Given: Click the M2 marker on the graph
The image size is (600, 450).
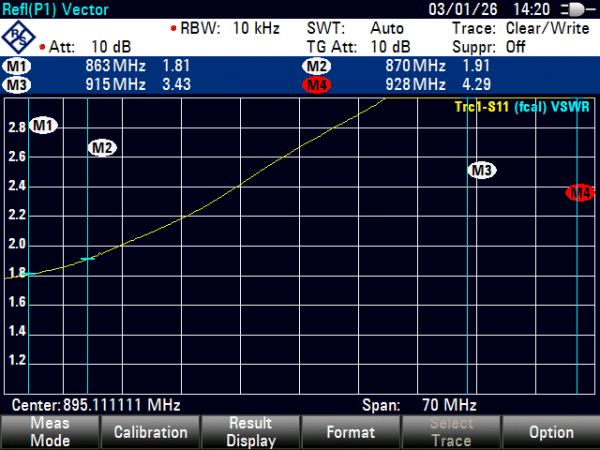Looking at the screenshot, I should (x=102, y=148).
